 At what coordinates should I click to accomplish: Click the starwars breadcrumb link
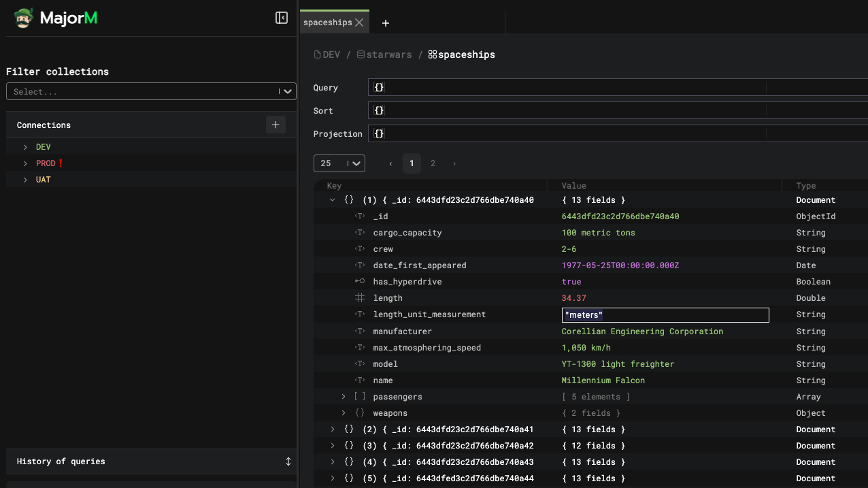tap(389, 54)
